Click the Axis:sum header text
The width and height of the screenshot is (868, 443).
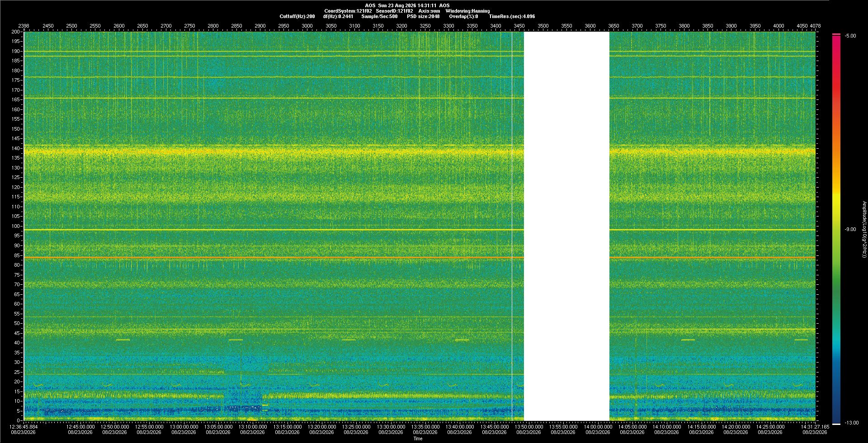429,11
